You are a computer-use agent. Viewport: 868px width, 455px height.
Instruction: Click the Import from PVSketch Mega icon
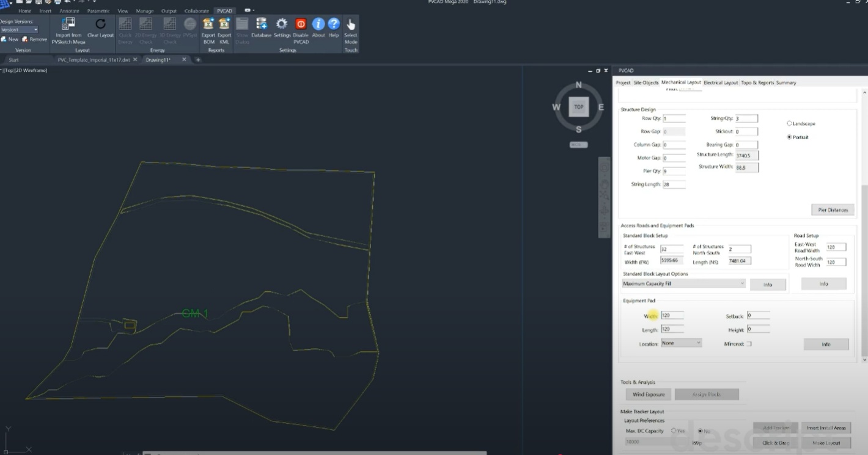click(x=68, y=24)
